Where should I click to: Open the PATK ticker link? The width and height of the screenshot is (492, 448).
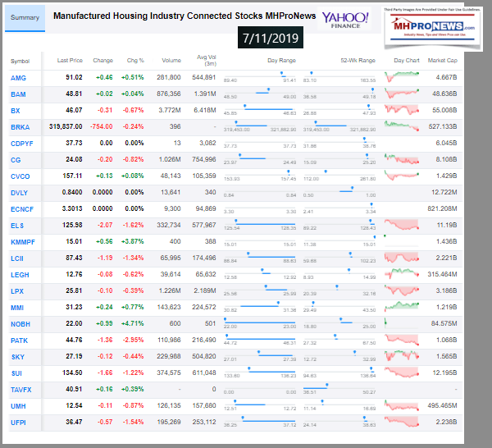(x=19, y=341)
